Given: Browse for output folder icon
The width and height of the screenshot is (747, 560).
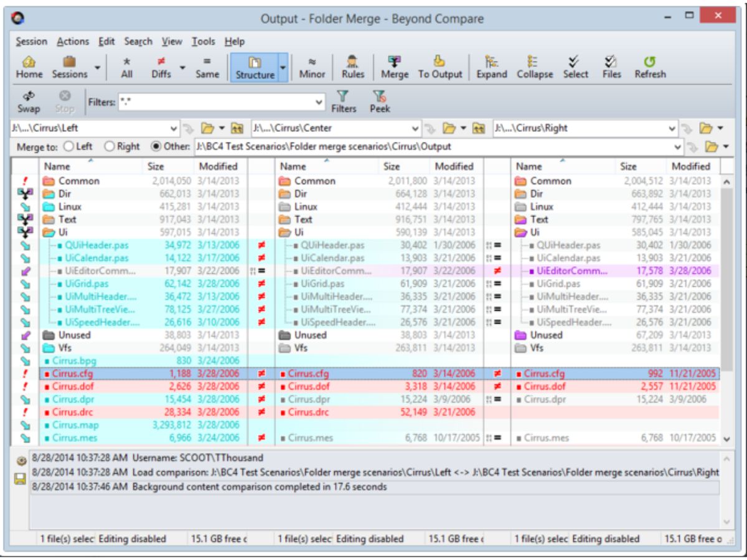Looking at the screenshot, I should tap(712, 147).
